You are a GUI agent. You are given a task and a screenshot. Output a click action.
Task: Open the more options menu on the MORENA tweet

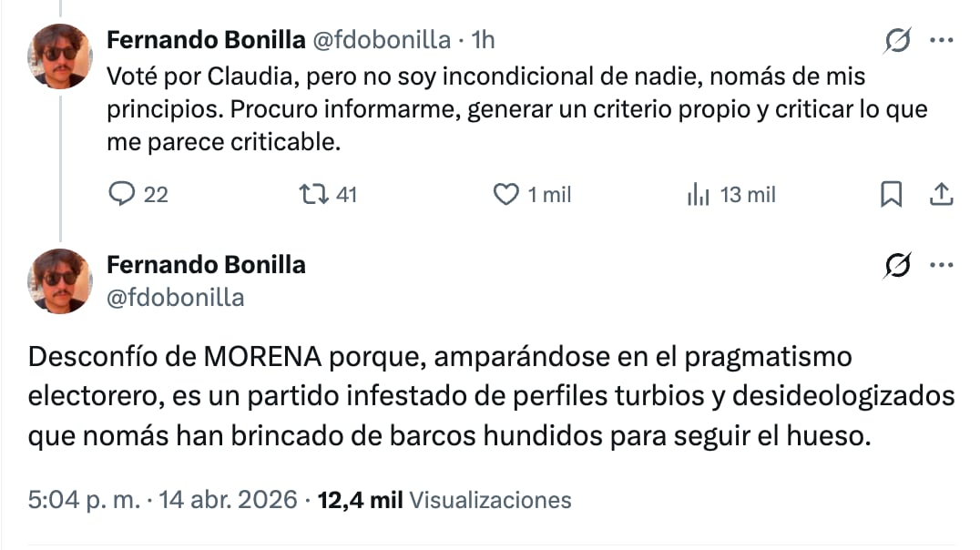941,265
